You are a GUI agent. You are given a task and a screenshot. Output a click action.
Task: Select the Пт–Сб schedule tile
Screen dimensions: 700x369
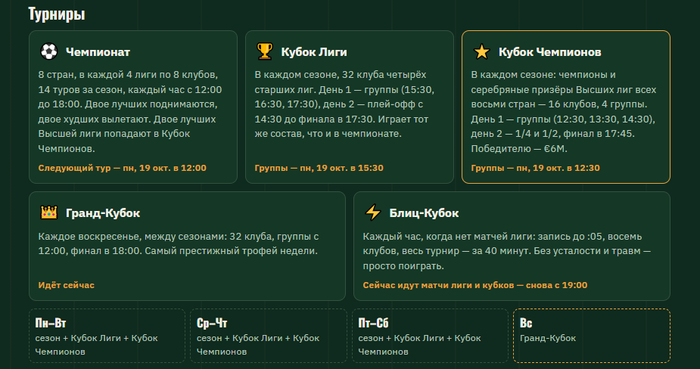(x=430, y=336)
